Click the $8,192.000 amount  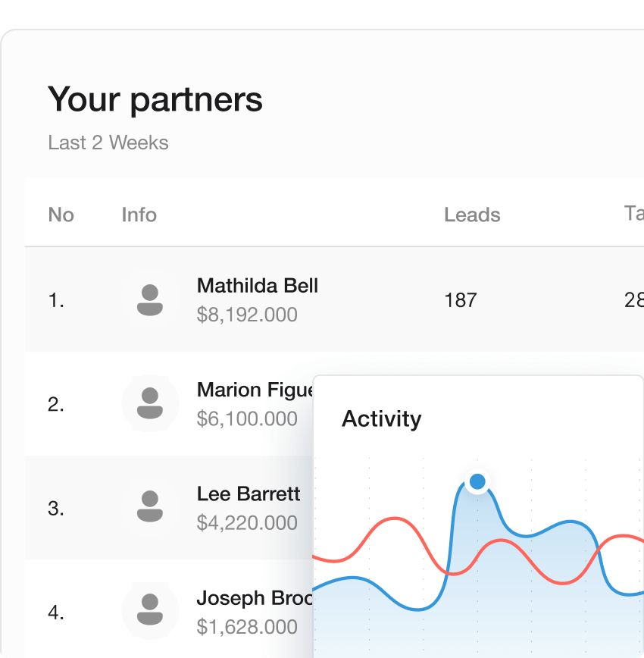(246, 315)
